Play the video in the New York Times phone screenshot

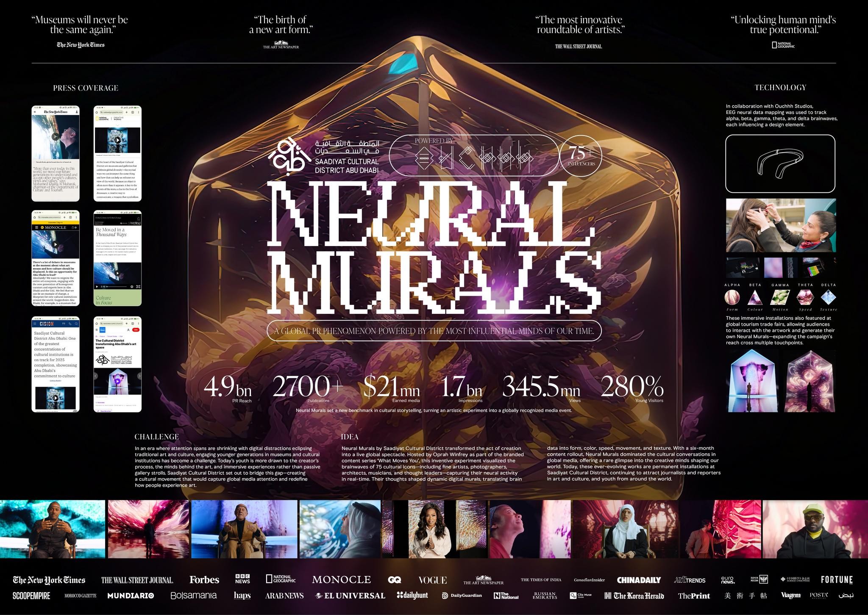click(56, 136)
